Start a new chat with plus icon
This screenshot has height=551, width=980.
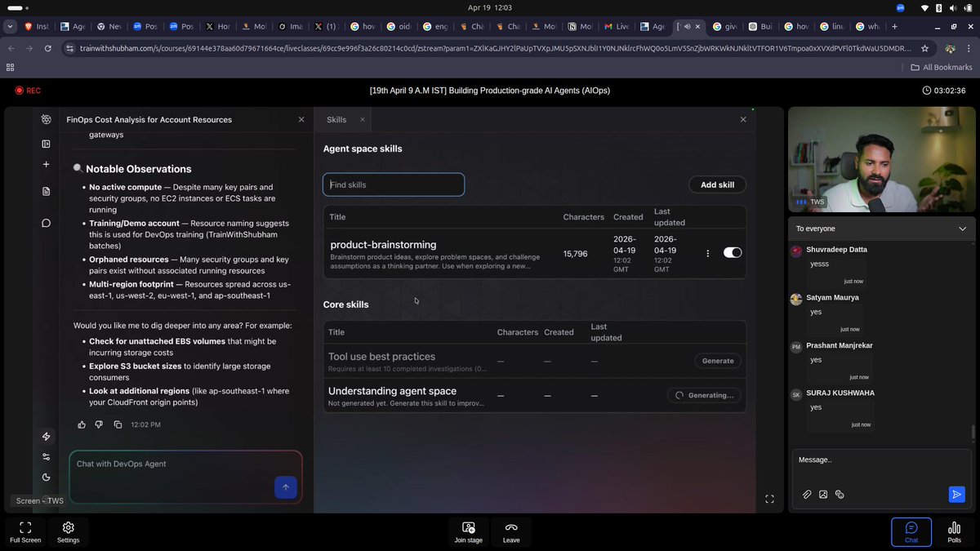click(x=47, y=165)
